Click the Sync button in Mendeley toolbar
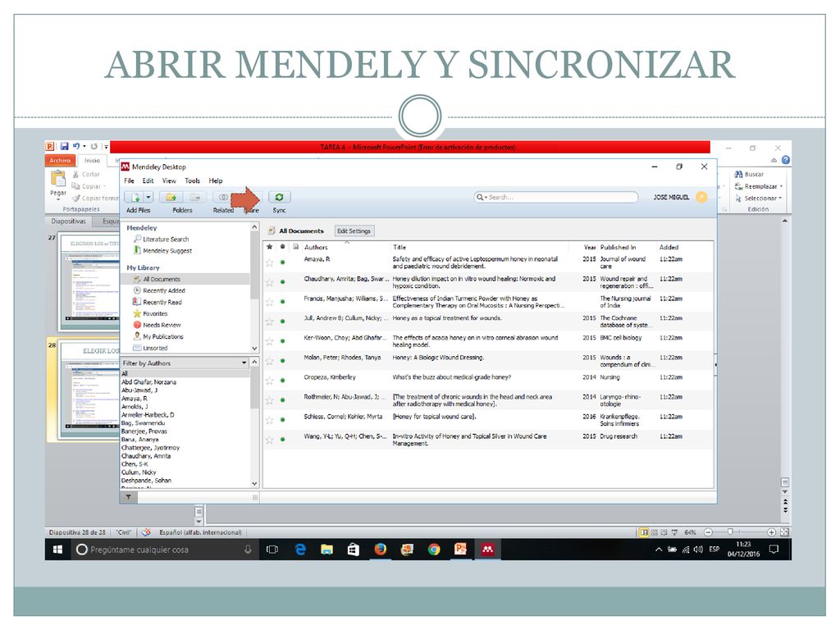The height and width of the screenshot is (630, 840). tap(279, 197)
